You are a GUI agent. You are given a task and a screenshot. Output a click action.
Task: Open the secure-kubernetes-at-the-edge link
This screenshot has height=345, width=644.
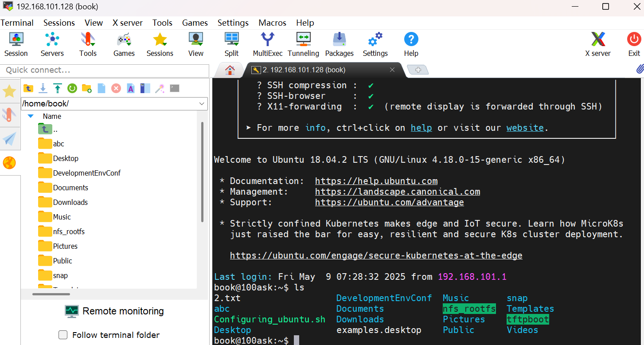(376, 255)
